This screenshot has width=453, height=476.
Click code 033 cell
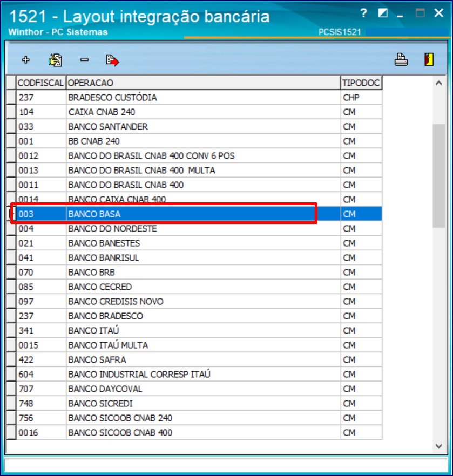(x=41, y=127)
